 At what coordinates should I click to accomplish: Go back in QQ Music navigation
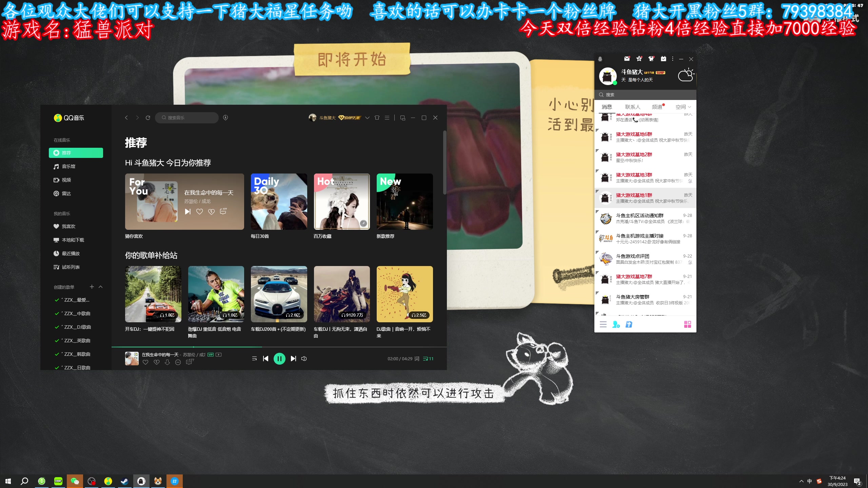[x=126, y=118]
